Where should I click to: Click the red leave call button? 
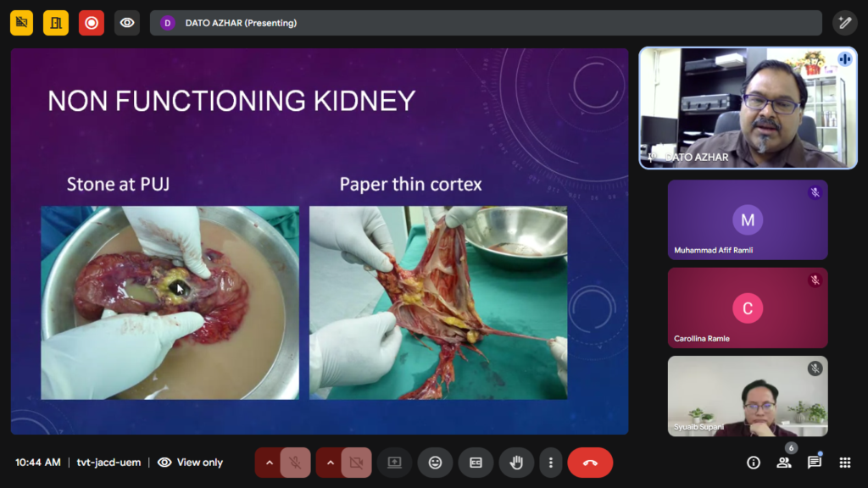[x=590, y=463]
